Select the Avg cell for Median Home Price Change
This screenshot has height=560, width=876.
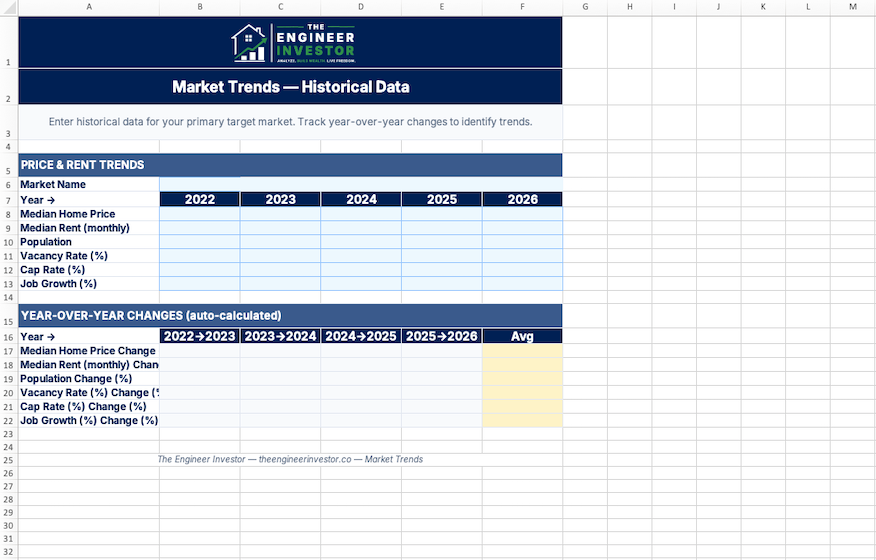522,351
